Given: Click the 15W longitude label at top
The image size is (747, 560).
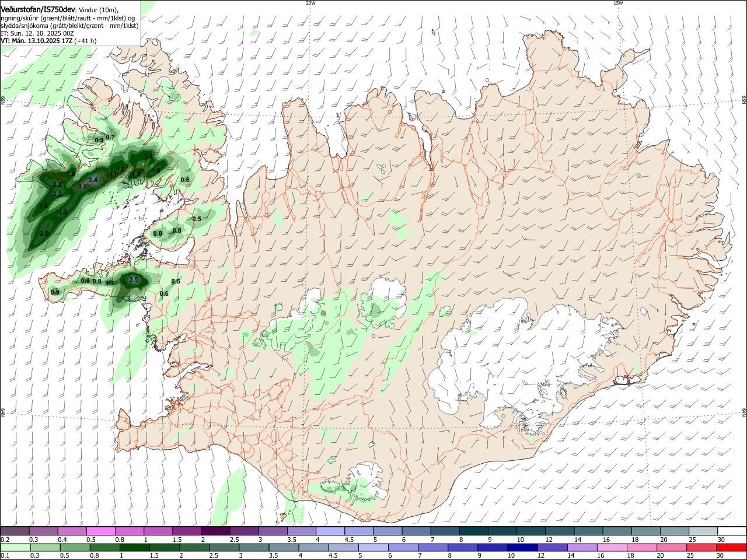Looking at the screenshot, I should (618, 3).
